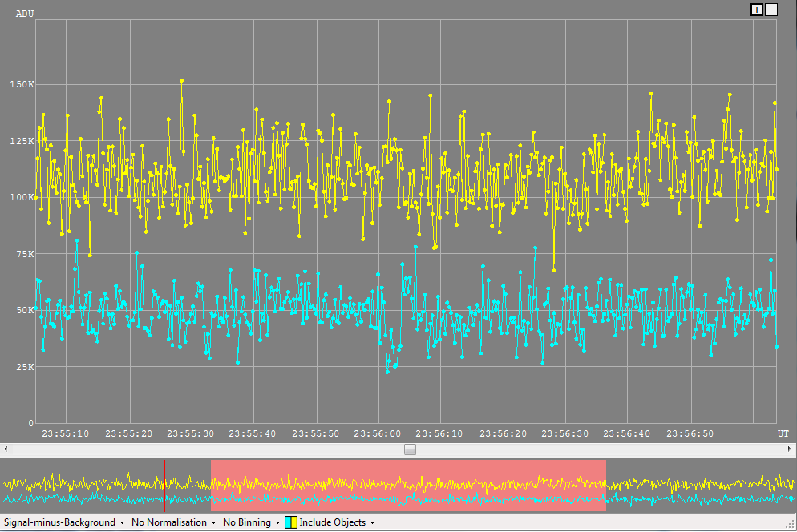Click scrollbar track left of the thumb
Viewport: 797px width, 532px height.
(x=200, y=449)
